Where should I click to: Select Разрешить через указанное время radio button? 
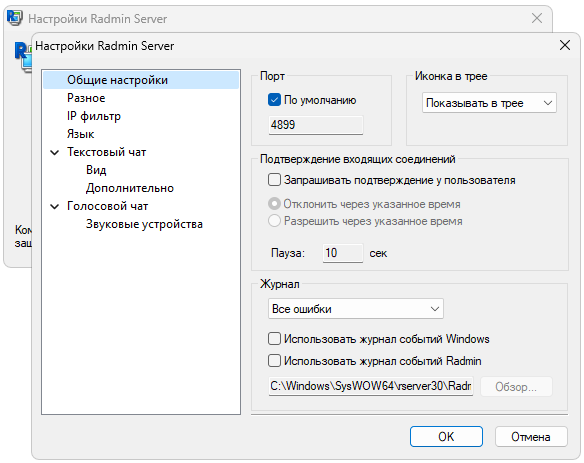click(274, 221)
